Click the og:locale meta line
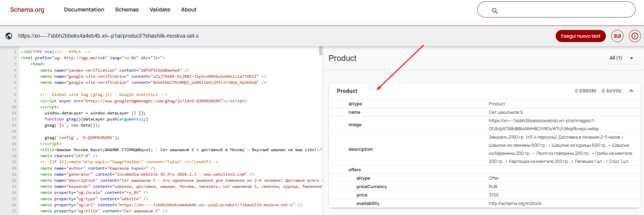This screenshot has height=215, width=644. click(94, 192)
